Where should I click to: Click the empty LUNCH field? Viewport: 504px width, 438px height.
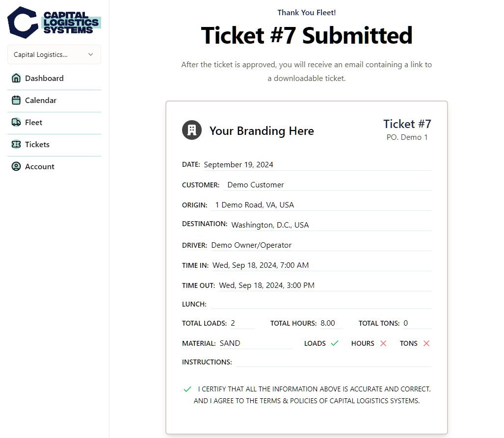coord(321,304)
